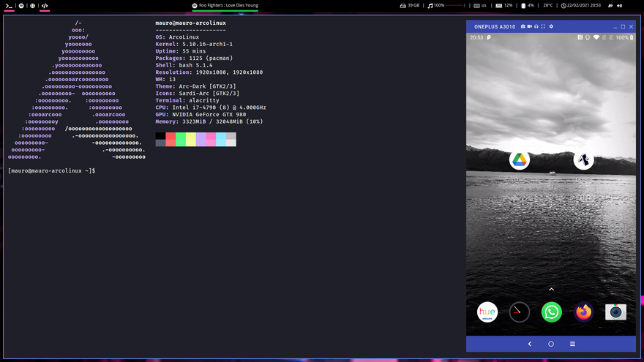Switch to the web browser globe workspace
The height and width of the screenshot is (362, 644).
33,5
